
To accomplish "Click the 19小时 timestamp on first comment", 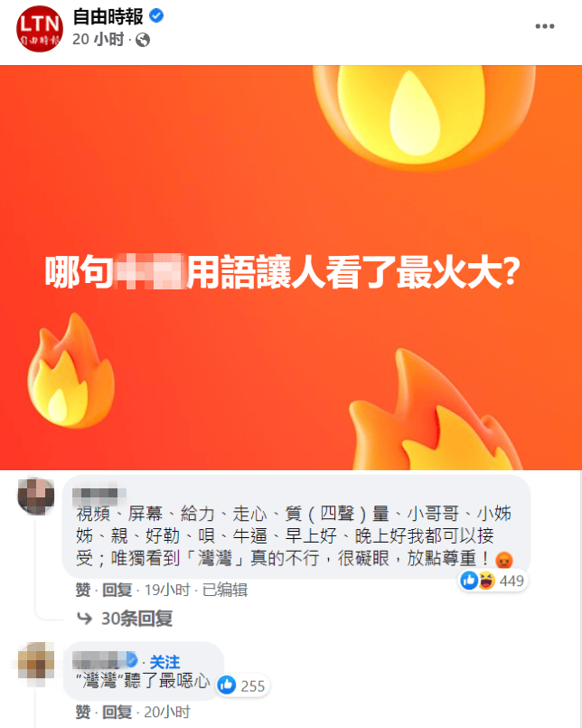I will [x=167, y=591].
